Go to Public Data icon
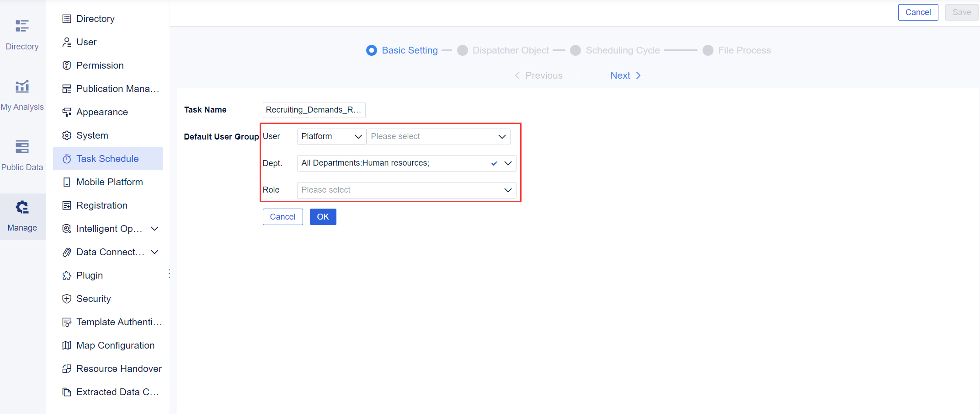 click(x=22, y=147)
